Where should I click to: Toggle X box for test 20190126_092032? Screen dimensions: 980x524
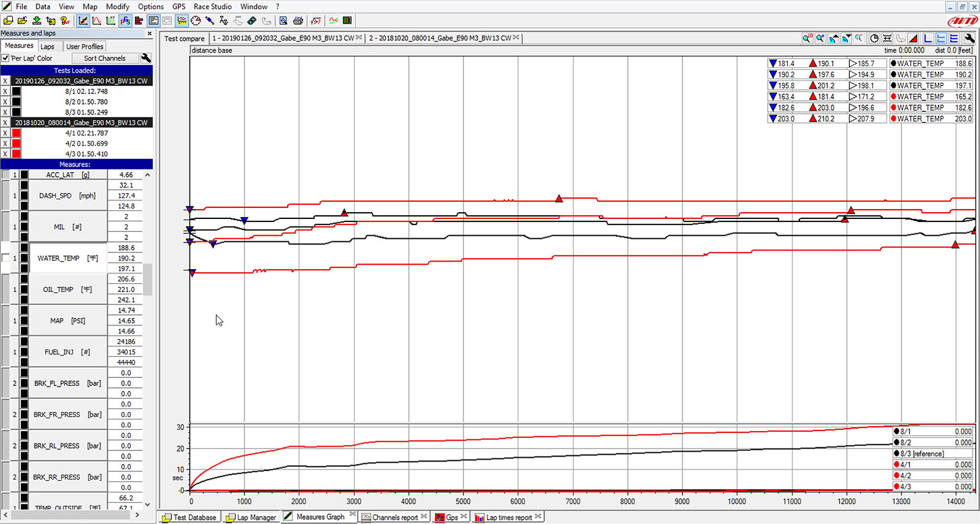point(5,81)
